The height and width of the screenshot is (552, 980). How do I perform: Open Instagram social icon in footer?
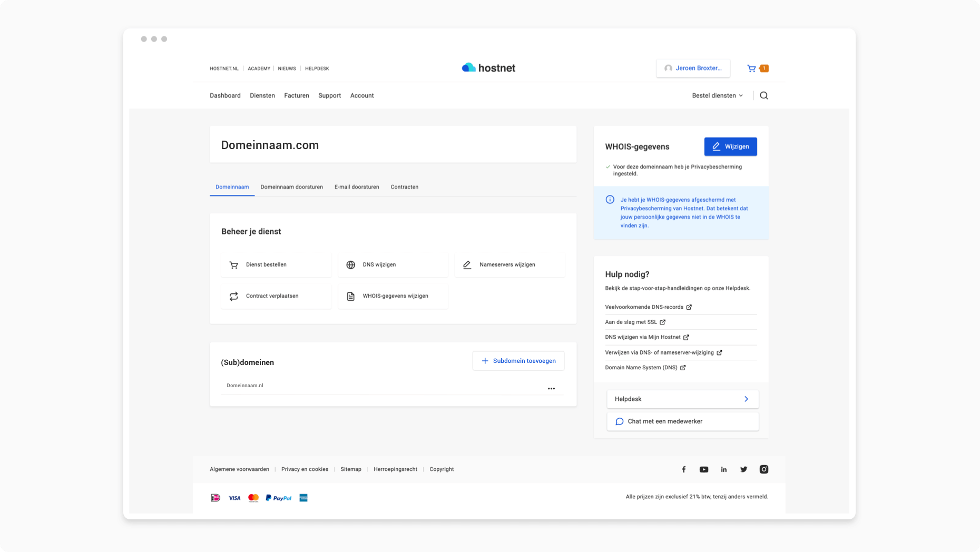764,469
